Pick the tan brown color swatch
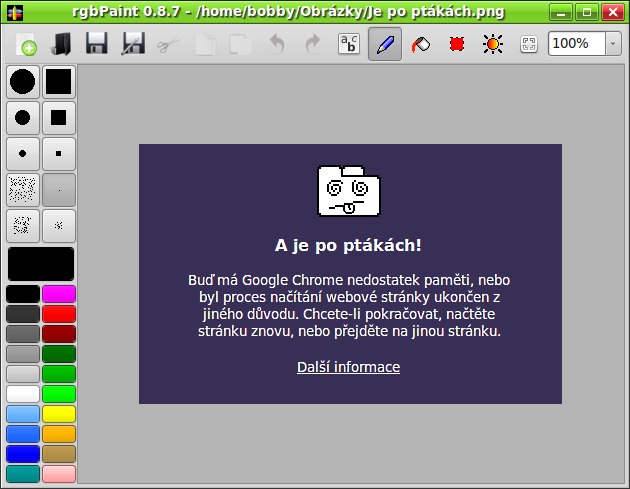Screen dimensions: 630x489 coord(59,454)
